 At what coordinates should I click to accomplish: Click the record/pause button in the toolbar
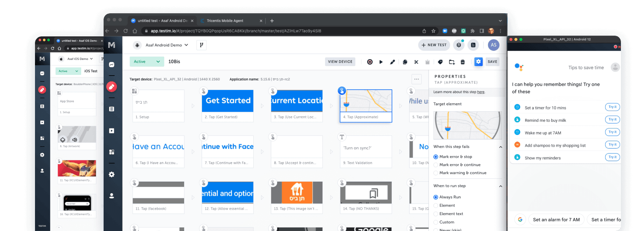(370, 62)
